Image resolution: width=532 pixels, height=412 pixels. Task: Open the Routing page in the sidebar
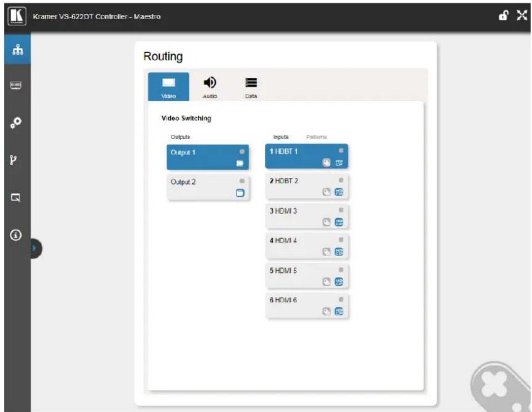click(x=18, y=49)
